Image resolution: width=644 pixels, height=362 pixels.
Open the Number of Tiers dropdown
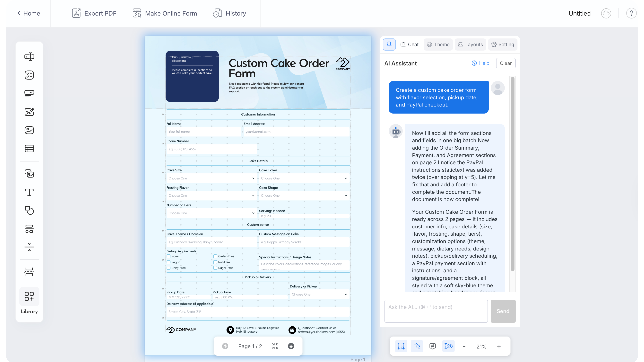tap(211, 213)
